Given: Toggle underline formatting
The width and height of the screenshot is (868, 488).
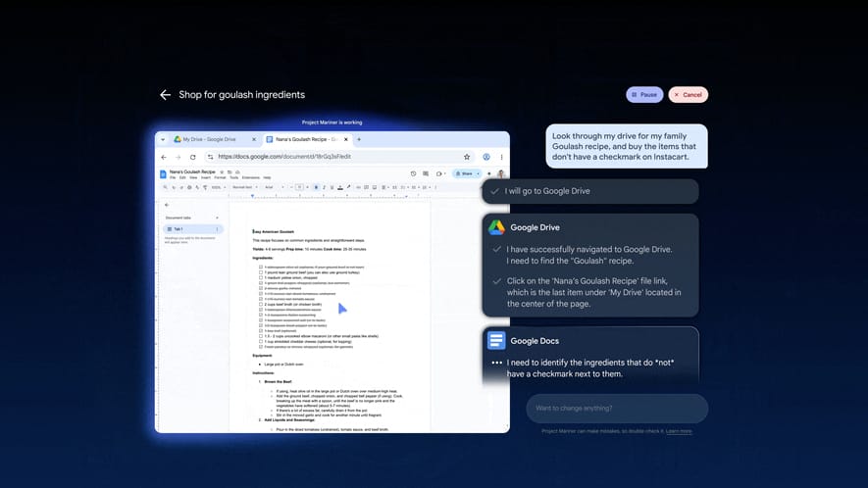Looking at the screenshot, I should [332, 187].
